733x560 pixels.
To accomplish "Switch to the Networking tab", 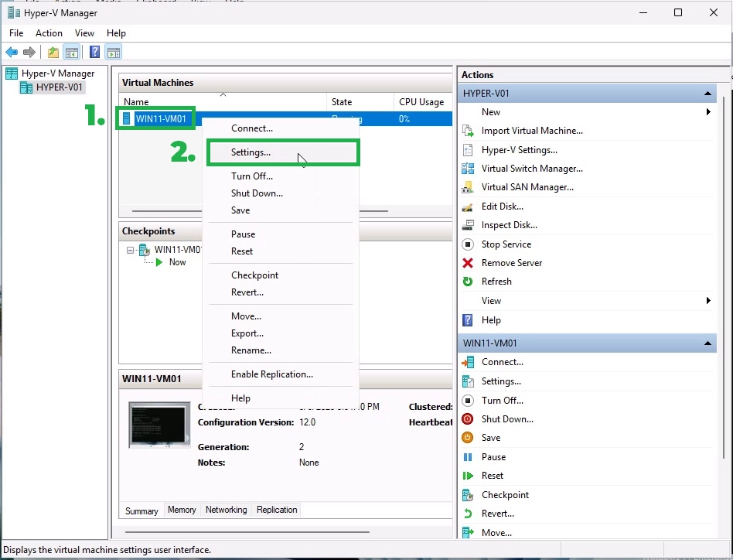I will [x=227, y=510].
